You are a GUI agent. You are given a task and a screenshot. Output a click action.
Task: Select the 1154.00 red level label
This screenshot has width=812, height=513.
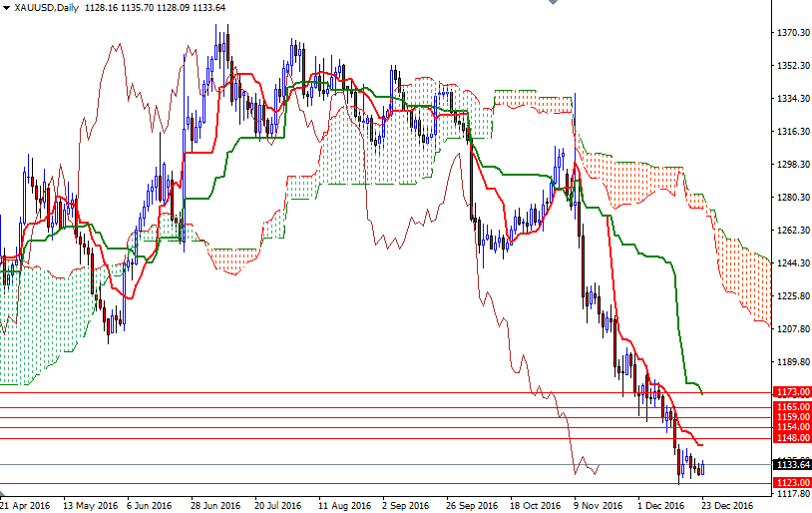(x=792, y=427)
